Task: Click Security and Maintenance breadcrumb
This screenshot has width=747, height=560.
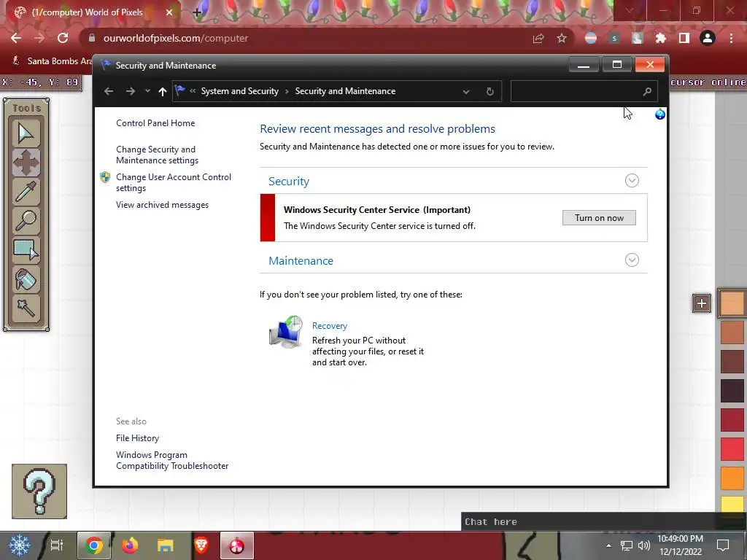Action: [x=345, y=91]
